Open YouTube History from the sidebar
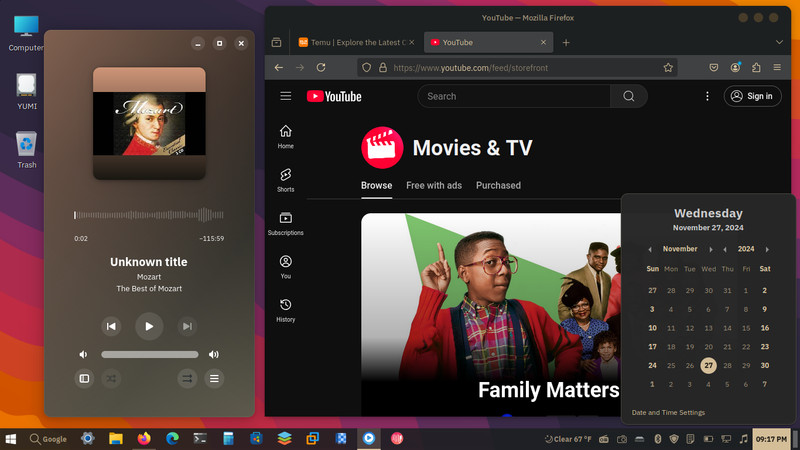Screen dimensions: 800x450 (286, 310)
